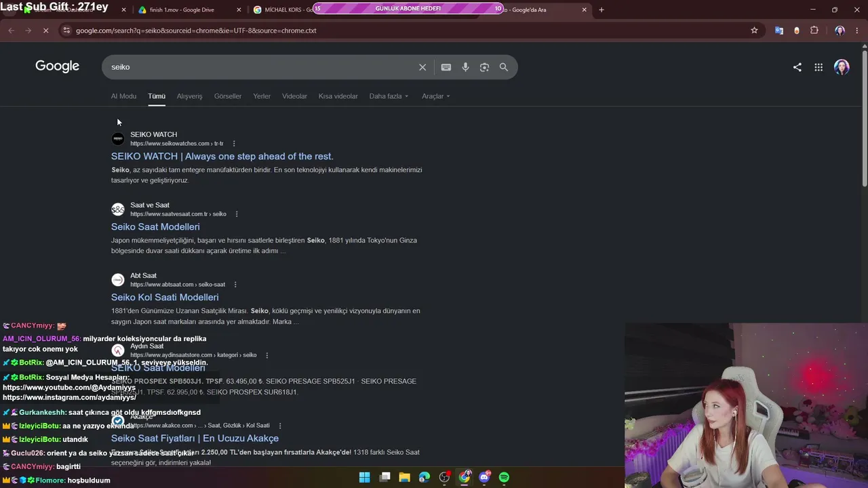Image resolution: width=868 pixels, height=488 pixels.
Task: Select the Tümü results tab
Action: click(157, 96)
